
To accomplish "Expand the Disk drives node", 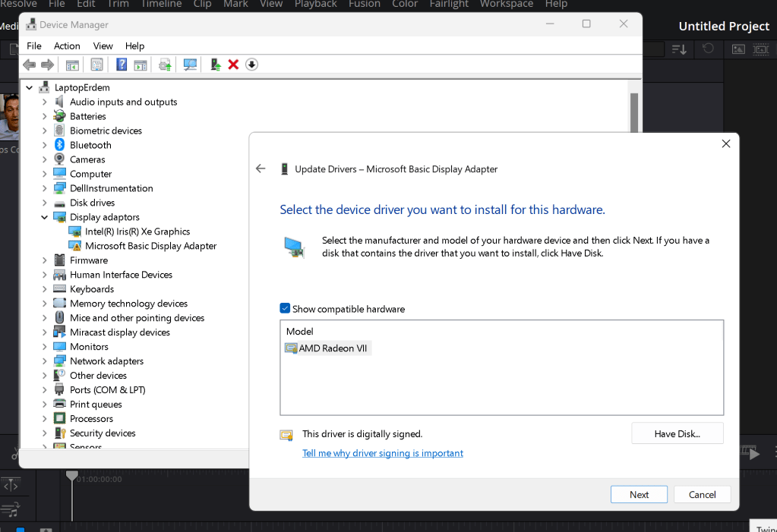I will 45,203.
